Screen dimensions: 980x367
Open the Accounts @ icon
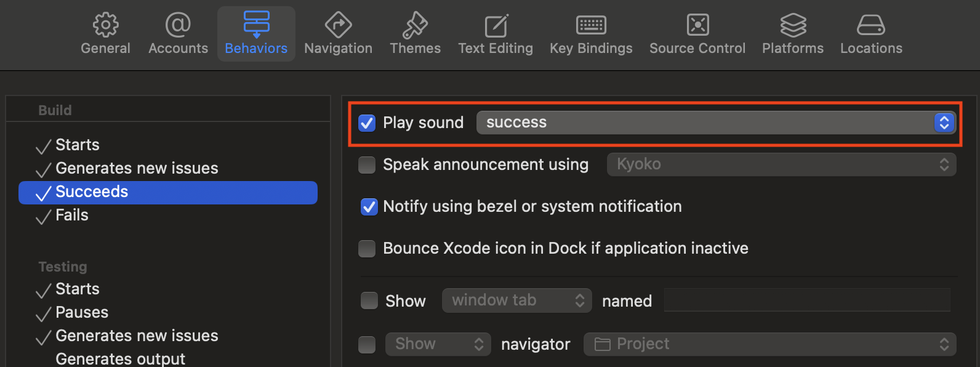click(178, 25)
